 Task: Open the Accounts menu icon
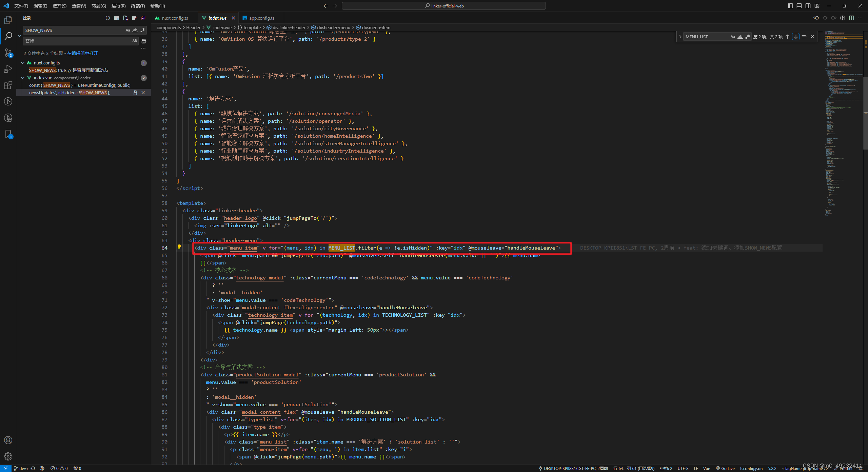8,440
